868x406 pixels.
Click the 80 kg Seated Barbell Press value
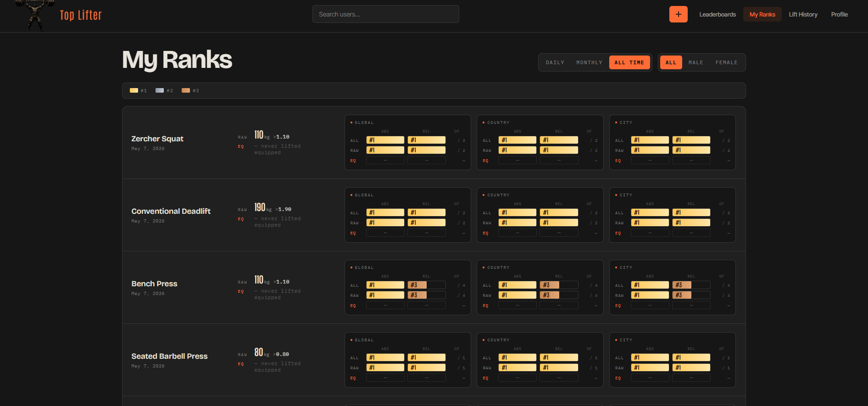(x=262, y=352)
